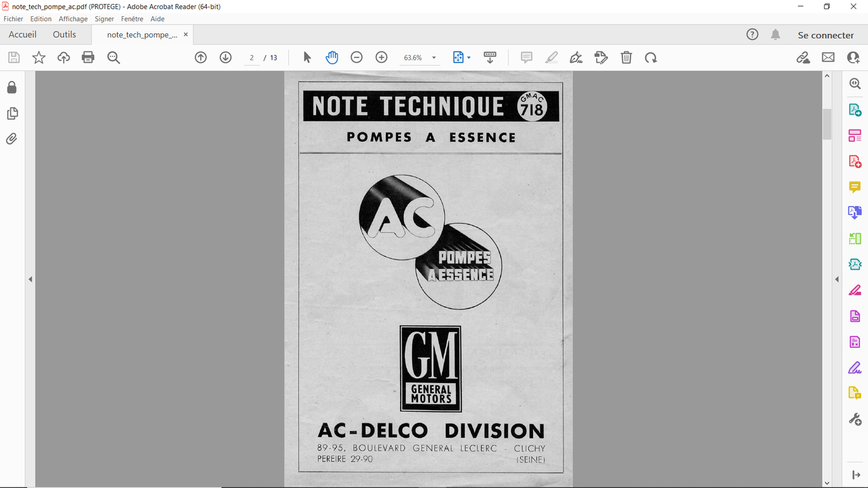This screenshot has height=488, width=868.
Task: Open the magenta document tool in right panel
Action: pyautogui.click(x=854, y=316)
